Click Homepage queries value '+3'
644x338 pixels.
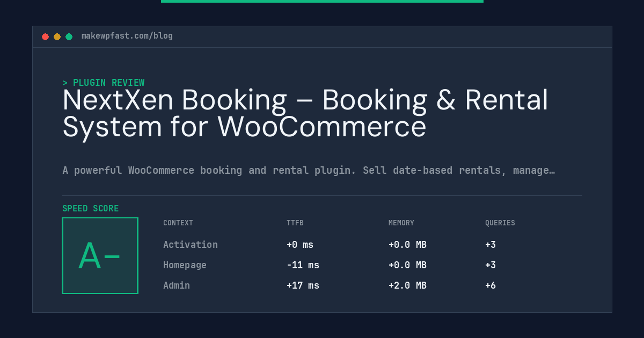pyautogui.click(x=491, y=265)
